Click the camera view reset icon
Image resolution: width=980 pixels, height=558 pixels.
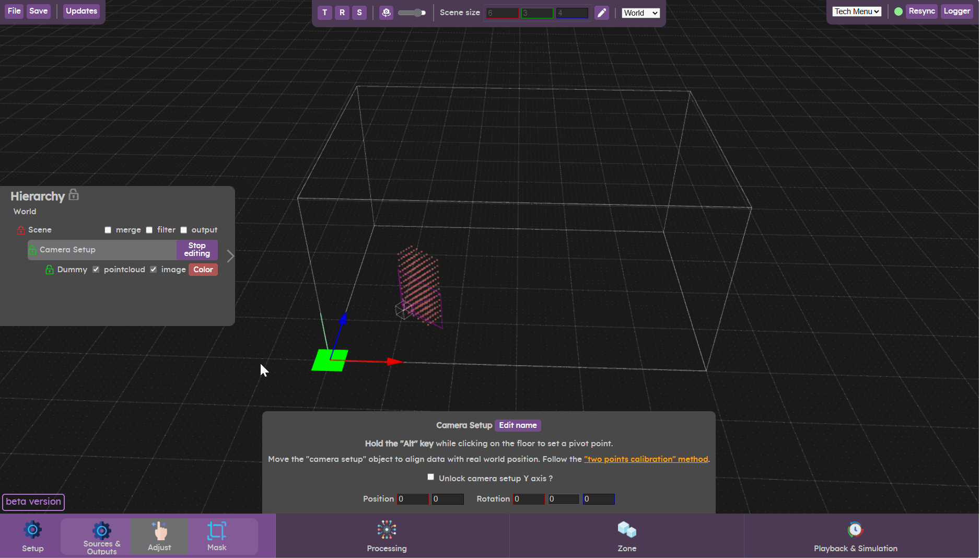point(386,13)
